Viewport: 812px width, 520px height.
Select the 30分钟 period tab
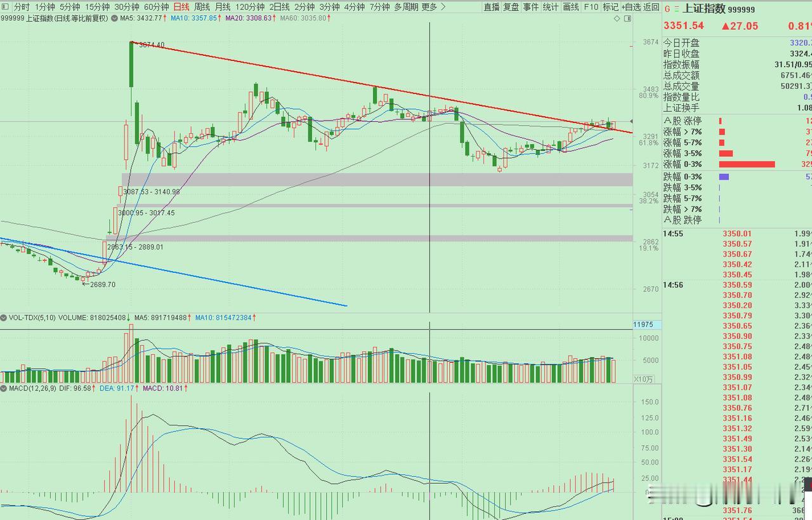[x=127, y=7]
